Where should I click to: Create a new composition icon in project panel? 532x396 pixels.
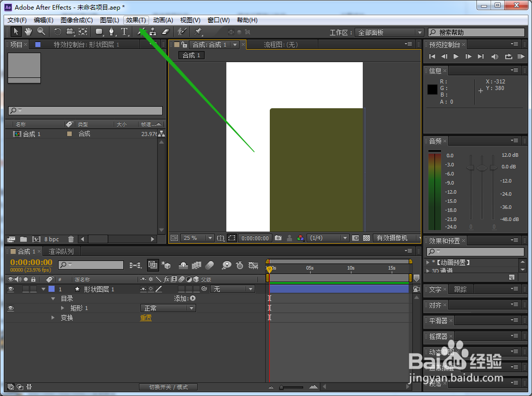tap(36, 239)
